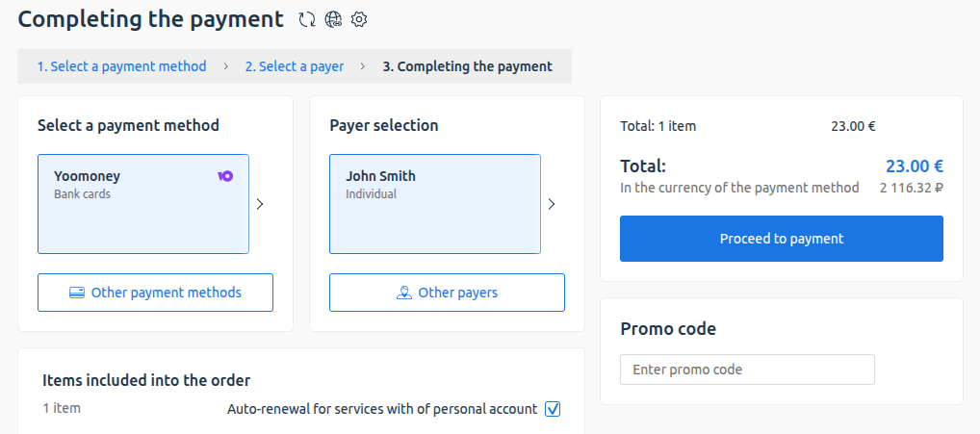Go to step 1 Select a payment method

121,66
